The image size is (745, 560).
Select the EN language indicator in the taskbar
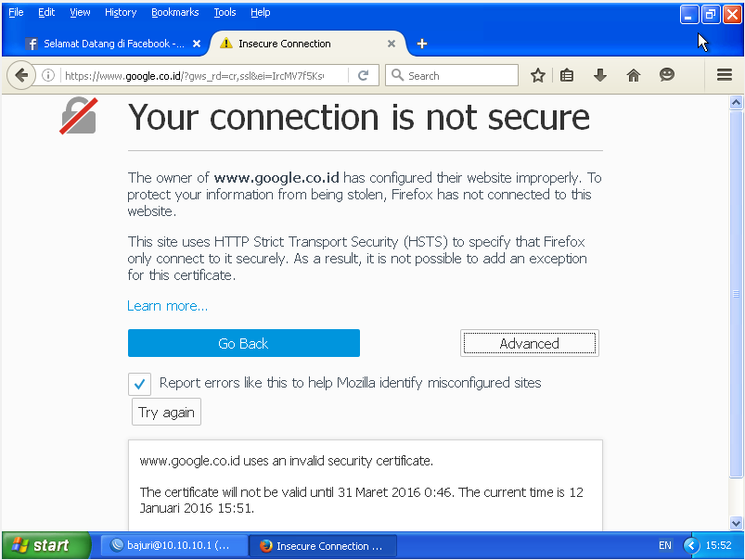pyautogui.click(x=666, y=546)
